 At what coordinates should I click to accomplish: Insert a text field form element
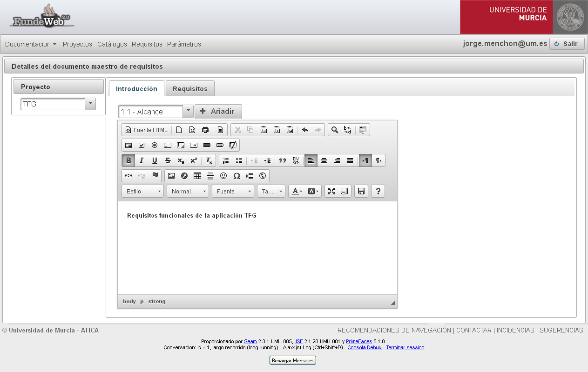(x=168, y=145)
